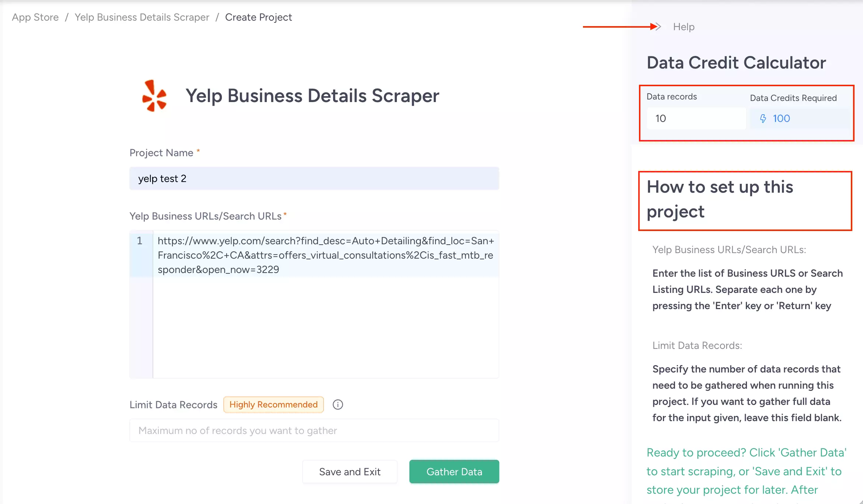Click 'Data Credits Required' calculator label

tap(793, 98)
